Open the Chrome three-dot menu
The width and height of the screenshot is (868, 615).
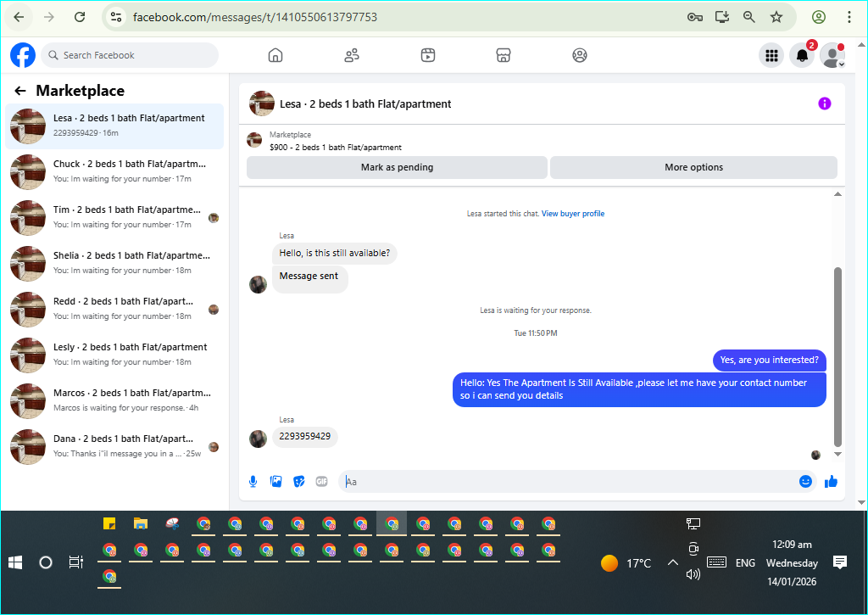pos(849,17)
